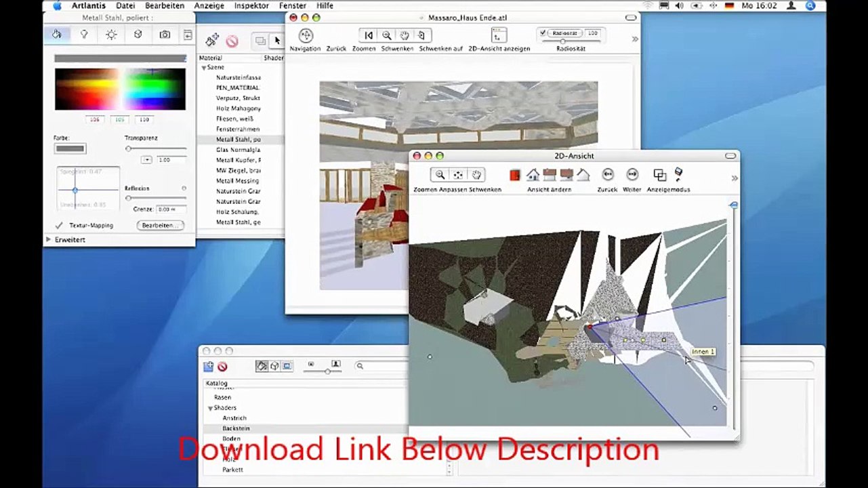
Task: Open the Hilfe menu
Action: (x=325, y=5)
